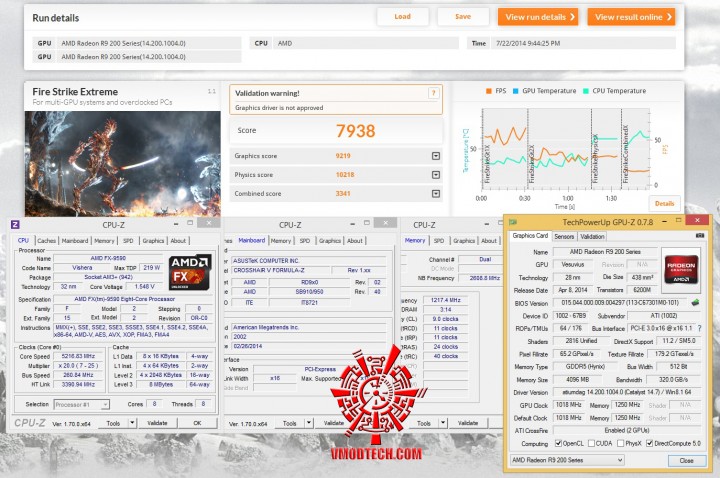The width and height of the screenshot is (720, 478).
Task: Select Memory tab in the right CPU-Z window
Action: pyautogui.click(x=415, y=240)
